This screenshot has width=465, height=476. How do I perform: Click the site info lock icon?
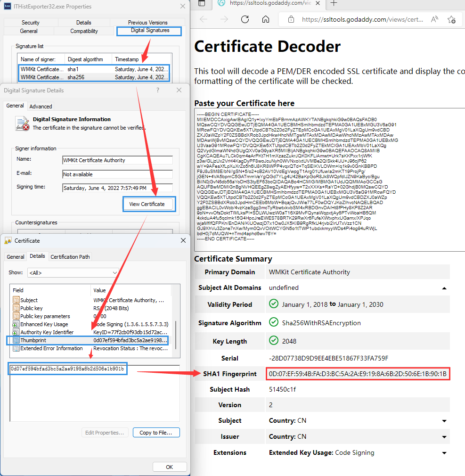coord(291,19)
